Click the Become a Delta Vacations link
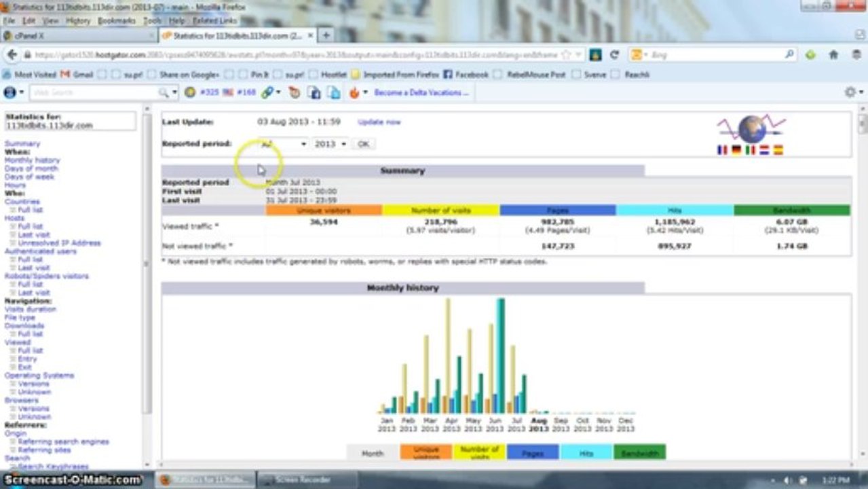Screen dimensions: 868x489 421,92
